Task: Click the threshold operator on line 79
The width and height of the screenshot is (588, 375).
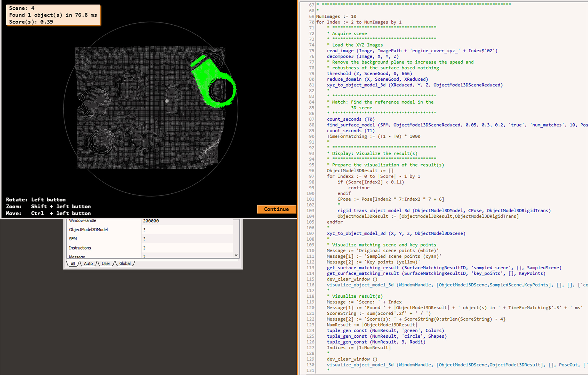Action: pos(369,73)
